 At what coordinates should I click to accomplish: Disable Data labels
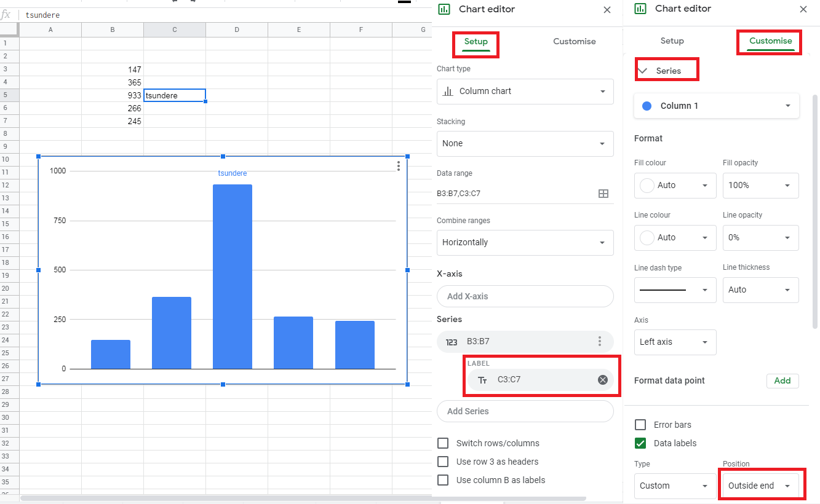[x=640, y=443]
